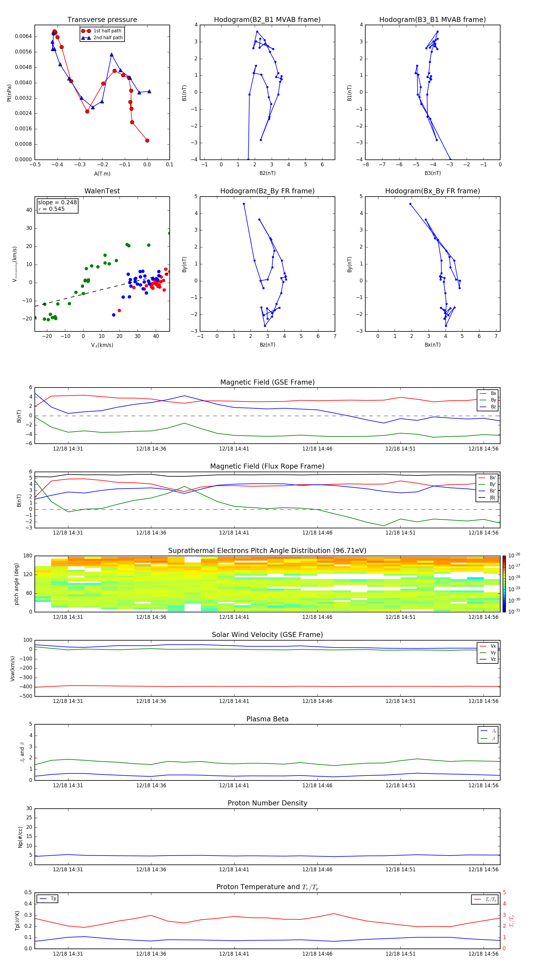
Task: Select 'Bx' in GSE magnetic field legend
Action: coord(488,393)
